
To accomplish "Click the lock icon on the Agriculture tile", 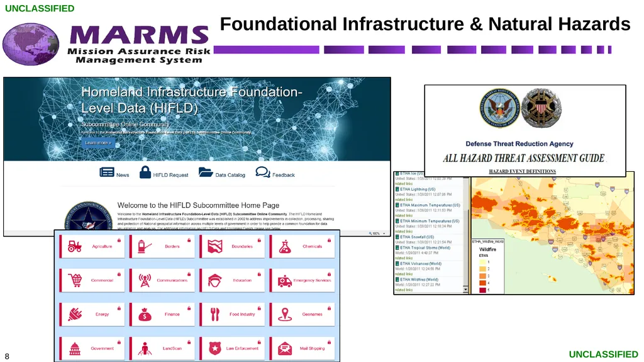I will click(x=119, y=240).
